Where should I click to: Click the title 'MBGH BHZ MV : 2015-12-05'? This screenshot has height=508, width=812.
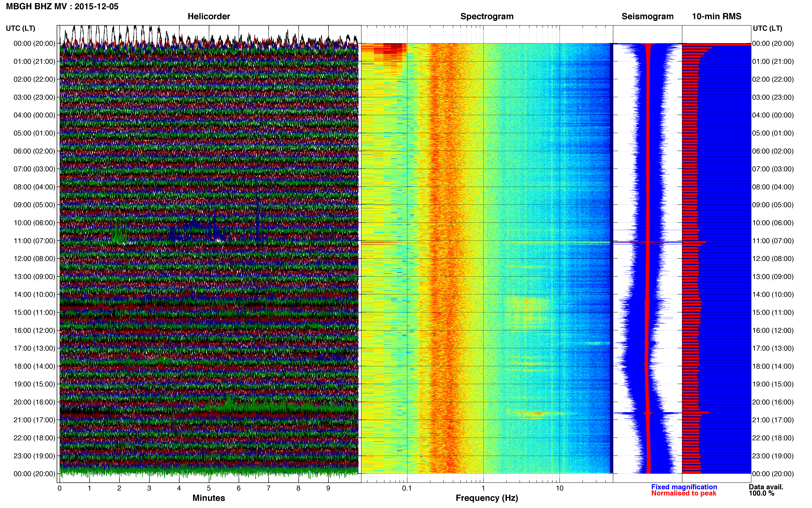tap(62, 6)
